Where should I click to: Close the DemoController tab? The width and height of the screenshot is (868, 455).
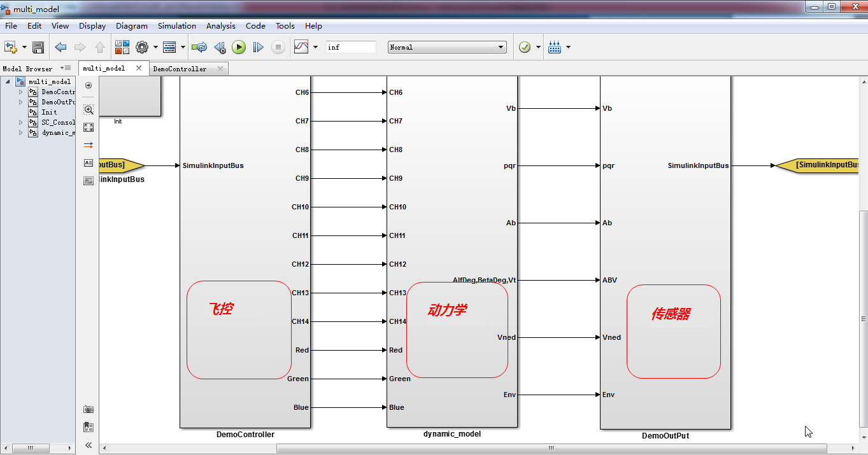point(220,69)
